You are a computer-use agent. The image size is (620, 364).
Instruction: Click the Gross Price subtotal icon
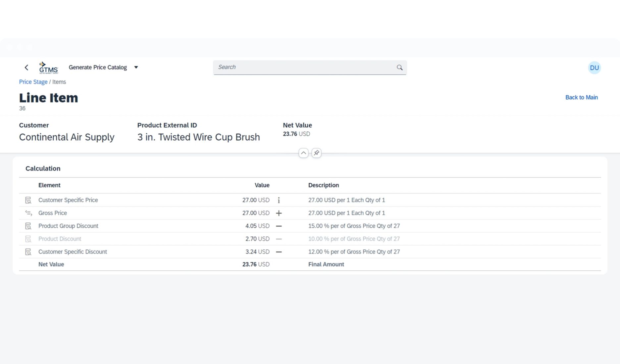pos(28,213)
